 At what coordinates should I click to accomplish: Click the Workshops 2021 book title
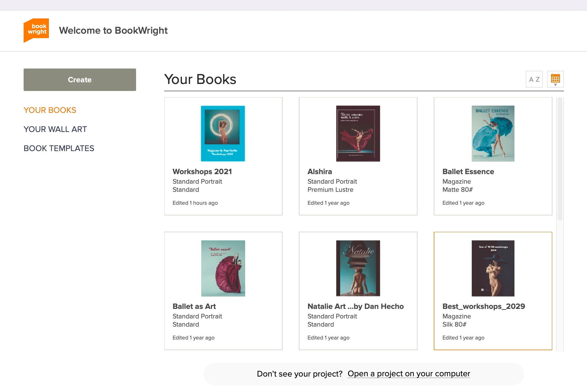(x=202, y=172)
